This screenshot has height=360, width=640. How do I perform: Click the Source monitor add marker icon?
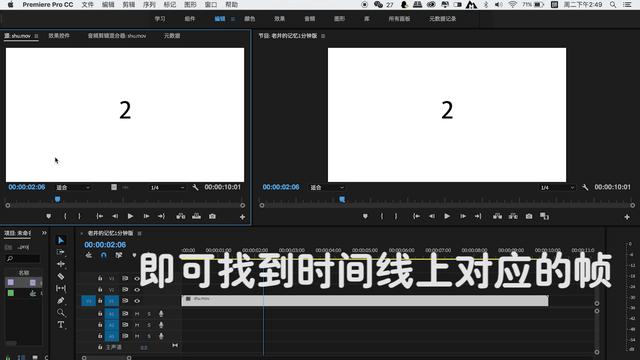pos(49,216)
